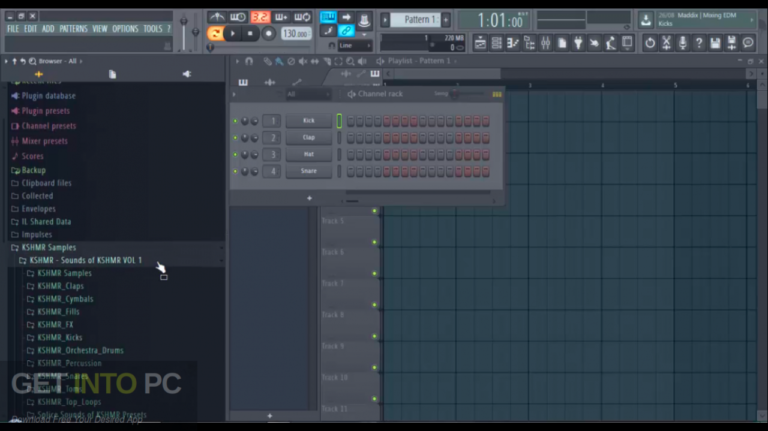Open the FILE menu
Screen dimensions: 768x431
point(13,29)
